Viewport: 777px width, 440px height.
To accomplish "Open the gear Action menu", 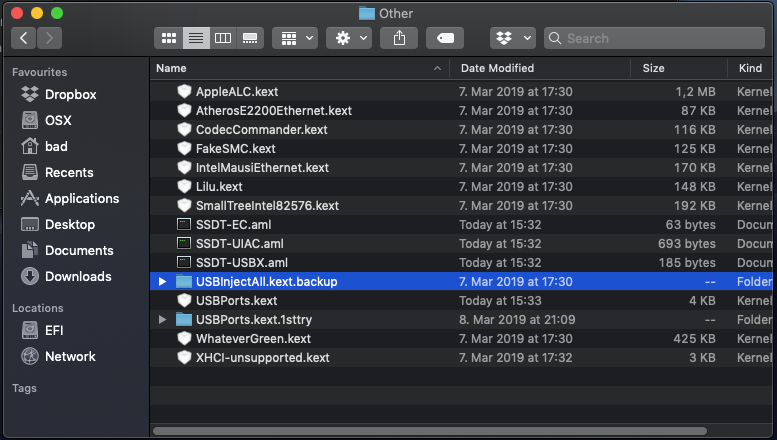I will coord(349,38).
